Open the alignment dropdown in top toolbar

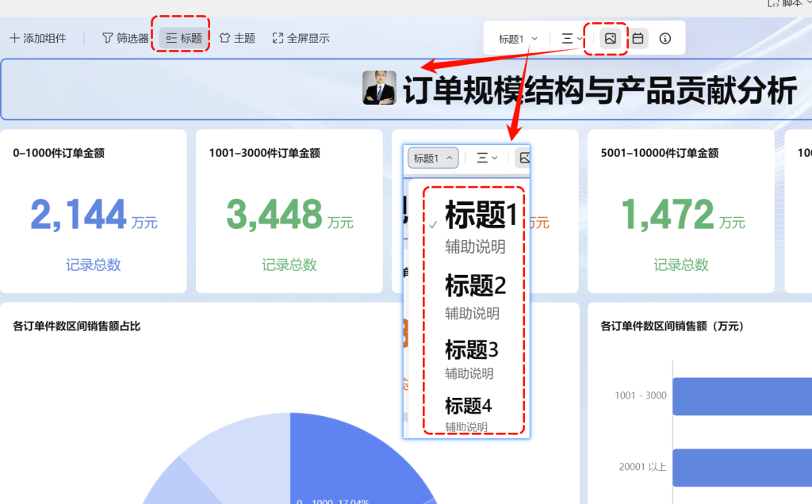pos(573,39)
